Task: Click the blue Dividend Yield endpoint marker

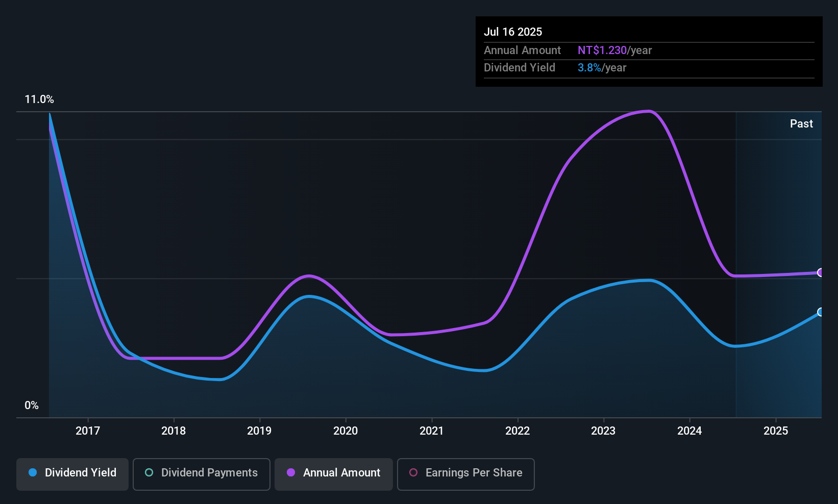Action: [821, 312]
